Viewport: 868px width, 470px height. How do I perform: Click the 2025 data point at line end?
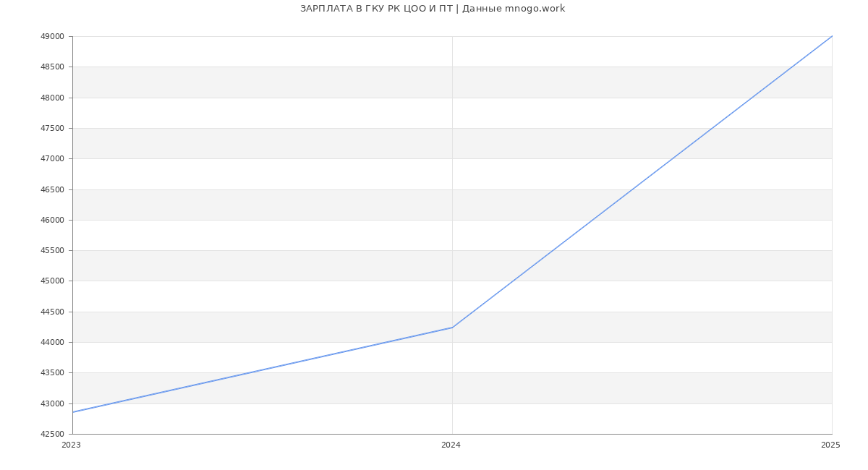click(x=832, y=36)
